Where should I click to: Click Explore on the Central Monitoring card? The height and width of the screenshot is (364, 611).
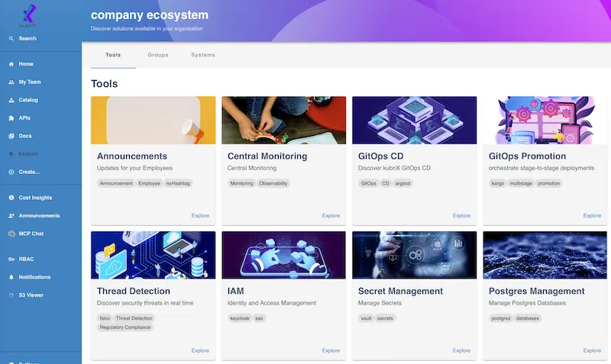pos(331,216)
